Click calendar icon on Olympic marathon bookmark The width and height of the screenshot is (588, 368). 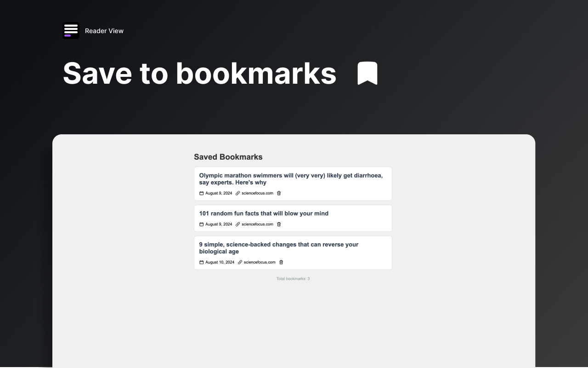pos(201,193)
